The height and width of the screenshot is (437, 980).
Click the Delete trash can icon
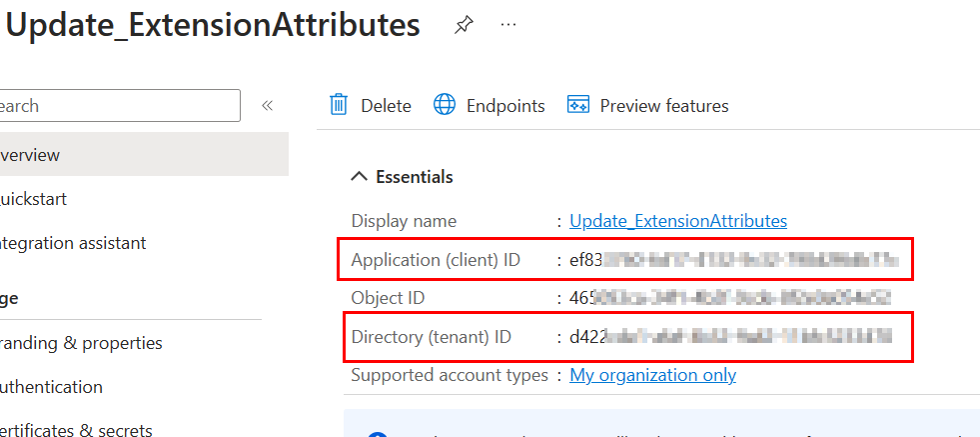pyautogui.click(x=340, y=105)
